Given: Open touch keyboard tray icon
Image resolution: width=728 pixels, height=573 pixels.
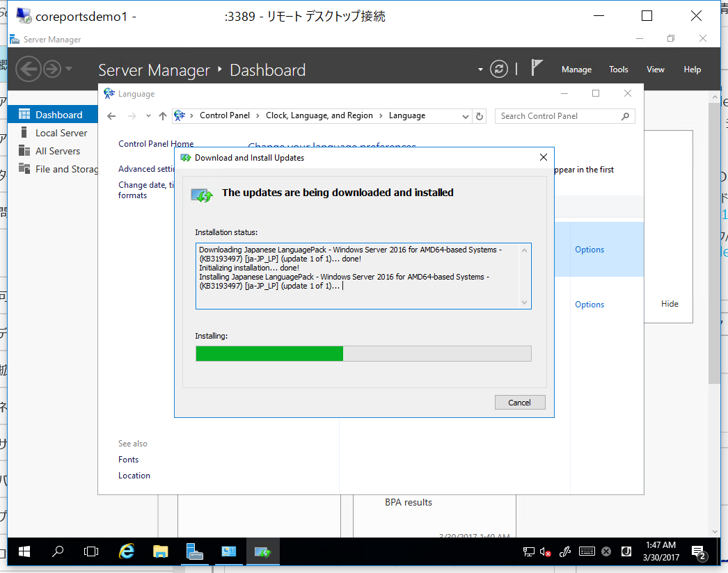Looking at the screenshot, I should (587, 551).
